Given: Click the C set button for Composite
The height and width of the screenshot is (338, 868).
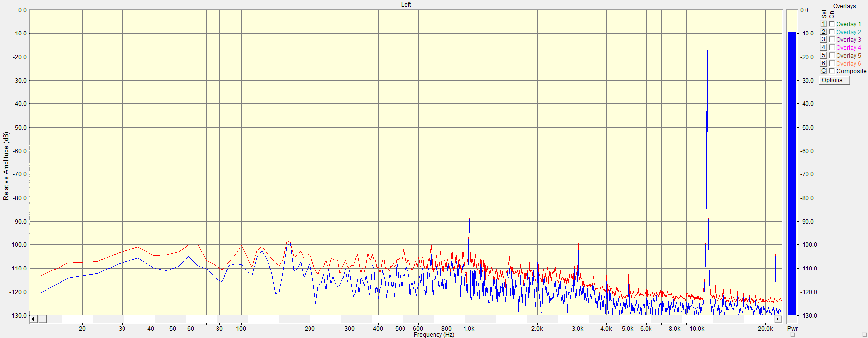Looking at the screenshot, I should (823, 71).
